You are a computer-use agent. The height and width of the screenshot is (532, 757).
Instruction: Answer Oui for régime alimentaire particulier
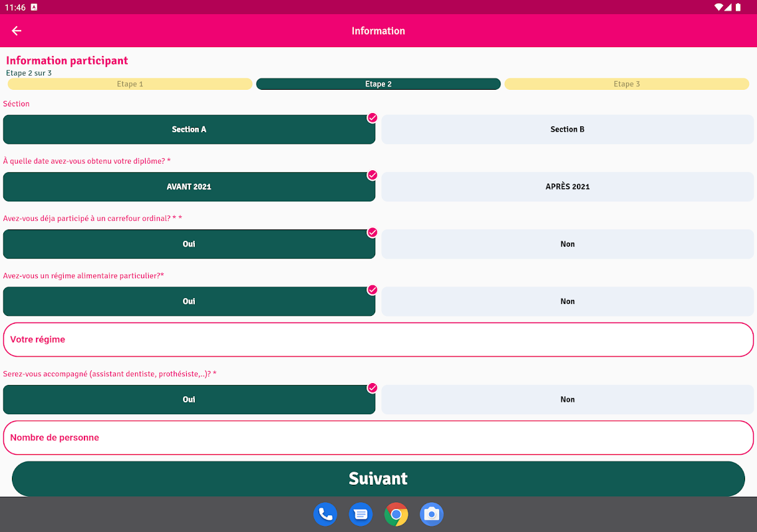[x=189, y=301]
